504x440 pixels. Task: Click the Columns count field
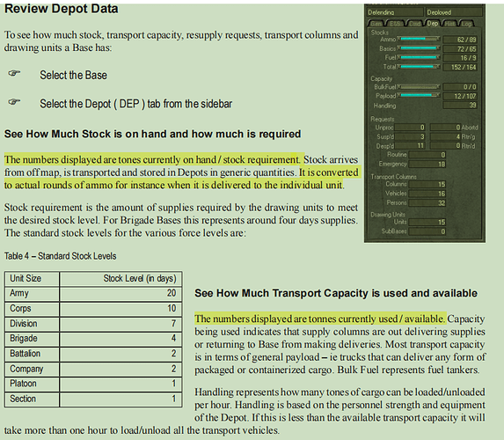[x=427, y=184]
